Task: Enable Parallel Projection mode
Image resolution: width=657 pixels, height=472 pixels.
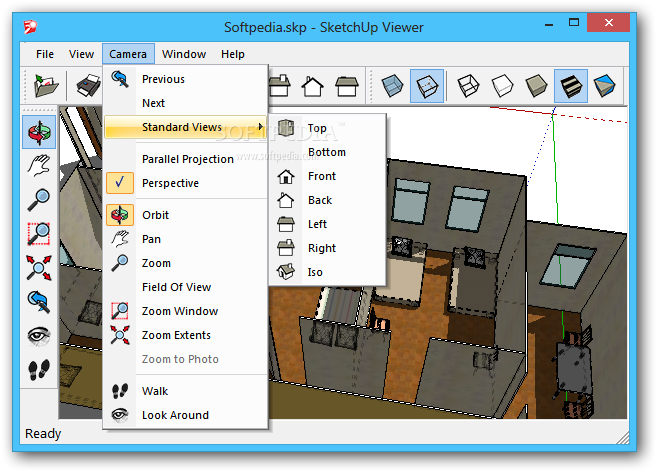Action: coord(185,159)
